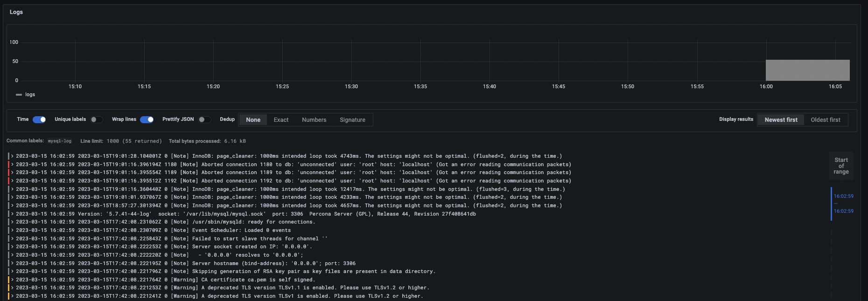
Task: Switch dedup to Signature
Action: click(352, 120)
